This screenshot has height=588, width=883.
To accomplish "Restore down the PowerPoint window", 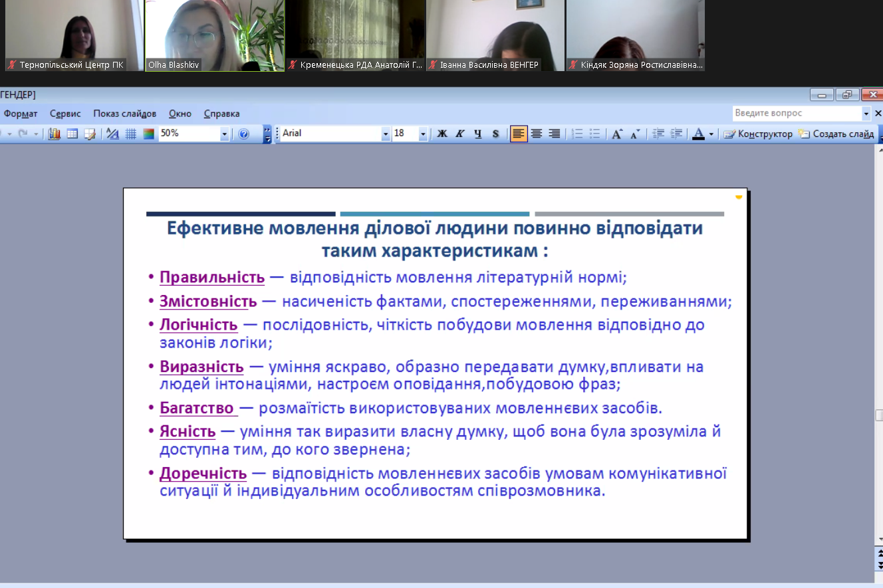I will (847, 95).
